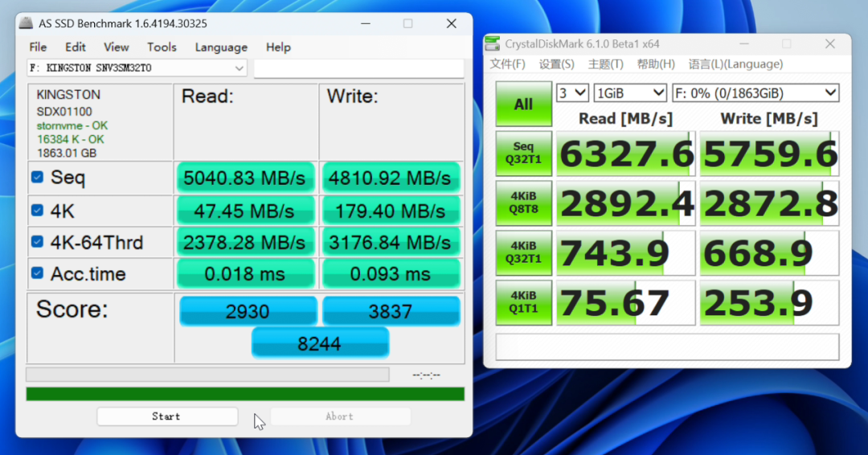Click the access time write value 0.093 ms
Screen dimensions: 868x455
pos(391,274)
